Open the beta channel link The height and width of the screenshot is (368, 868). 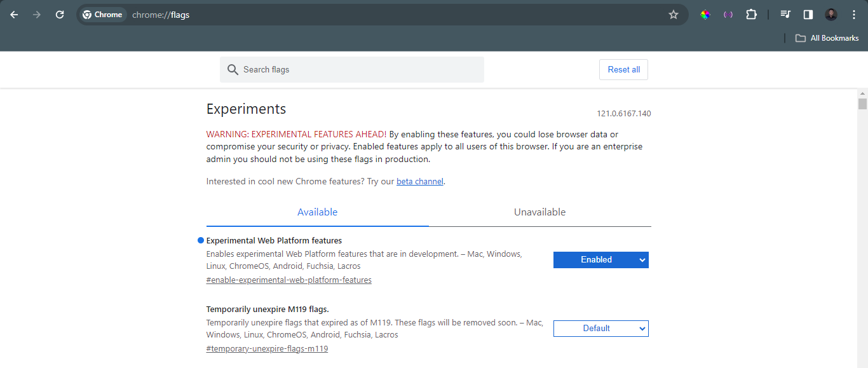tap(420, 182)
